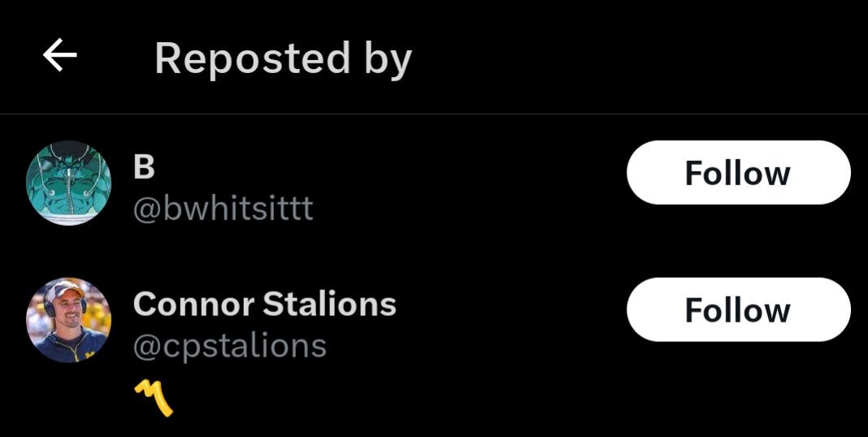Viewport: 868px width, 437px height.
Task: Open the @bwhitsittt handle
Action: tap(223, 209)
